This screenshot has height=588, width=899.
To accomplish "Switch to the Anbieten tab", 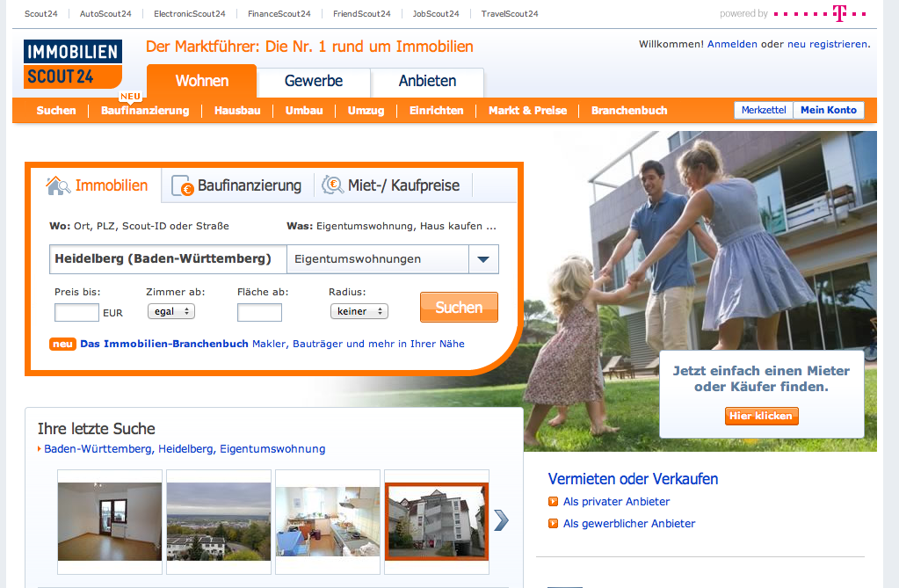I will click(427, 81).
